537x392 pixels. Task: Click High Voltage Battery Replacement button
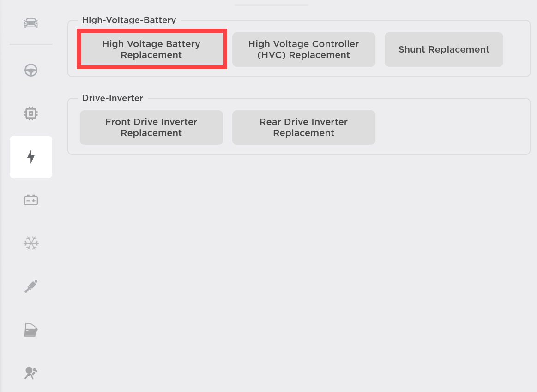point(151,49)
